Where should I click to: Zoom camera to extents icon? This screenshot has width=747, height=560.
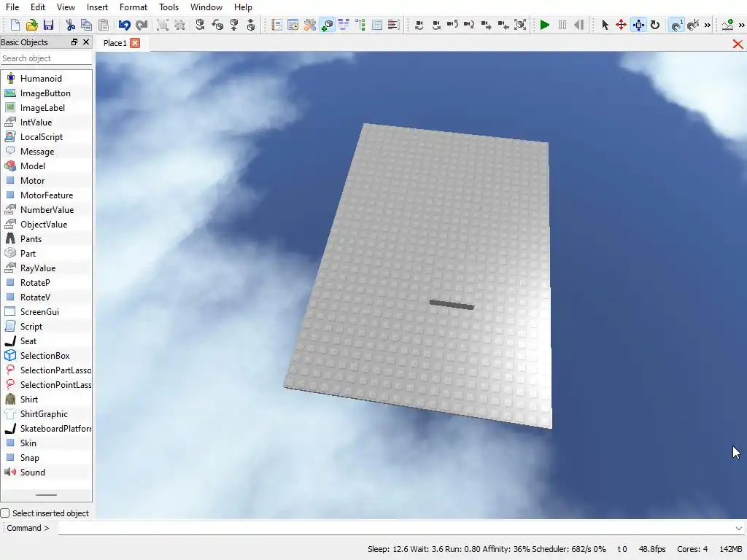(x=520, y=25)
